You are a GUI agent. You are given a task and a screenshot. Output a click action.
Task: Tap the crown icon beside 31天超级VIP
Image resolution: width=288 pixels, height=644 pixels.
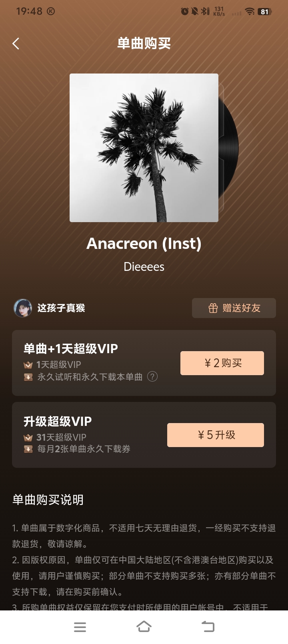28,437
